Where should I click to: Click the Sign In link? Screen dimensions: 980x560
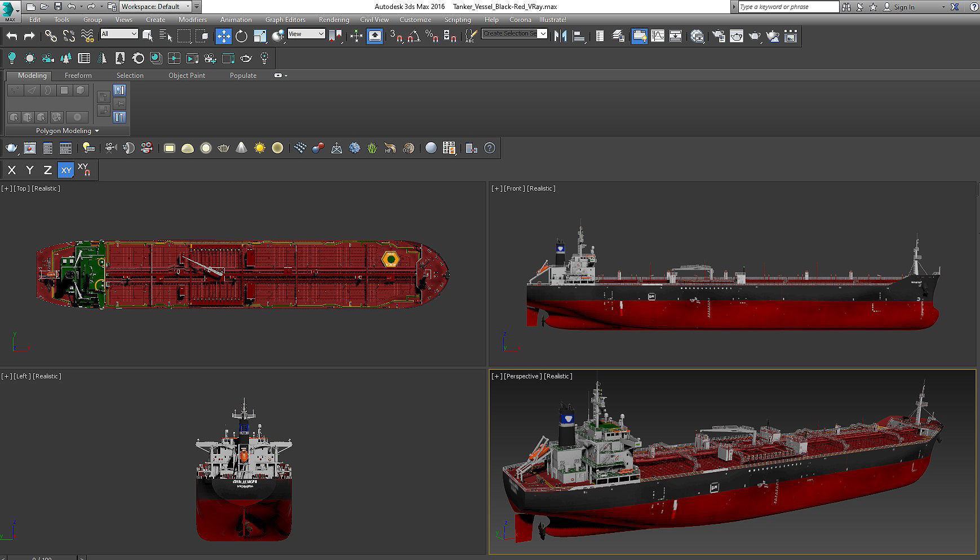(x=904, y=7)
